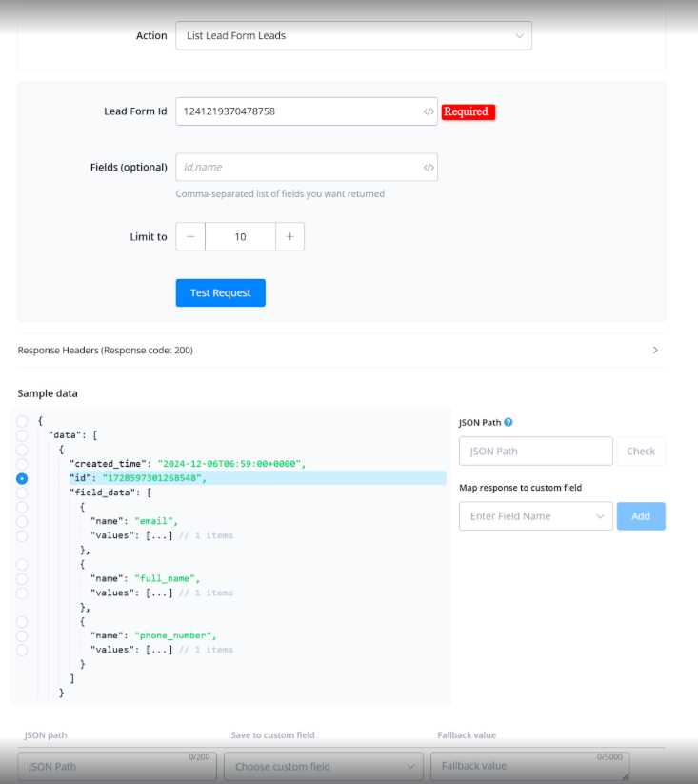Click the JSON Path input beside Check
698x784 pixels.
click(535, 452)
